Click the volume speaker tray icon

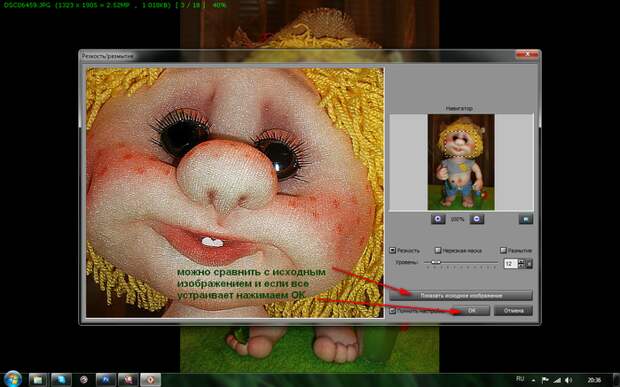click(x=569, y=380)
